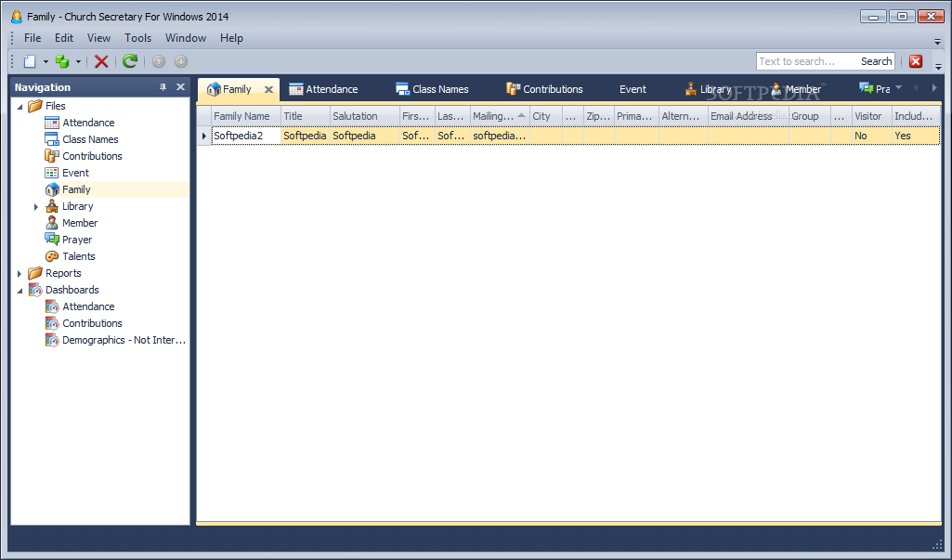952x560 pixels.
Task: Click the red X delete icon
Action: tap(101, 61)
